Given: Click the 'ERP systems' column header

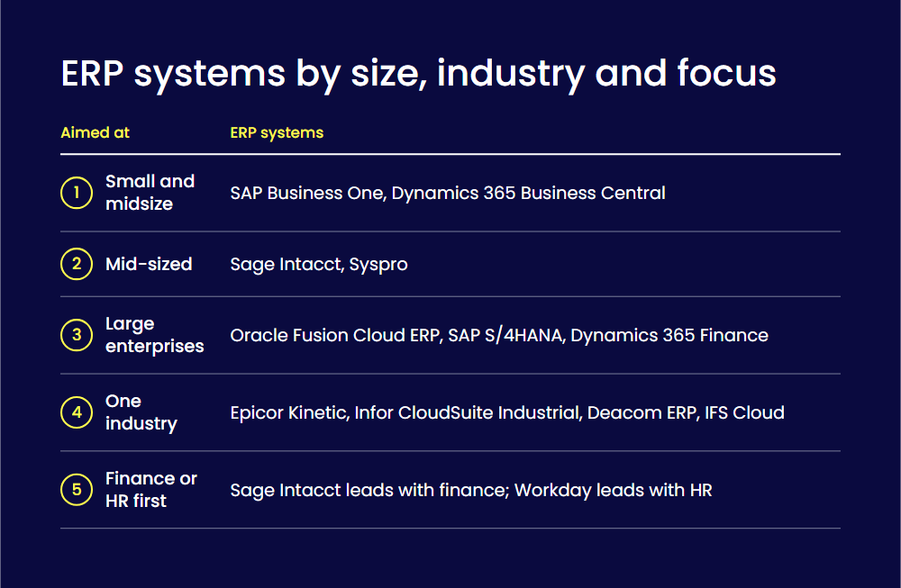Looking at the screenshot, I should pos(277,133).
